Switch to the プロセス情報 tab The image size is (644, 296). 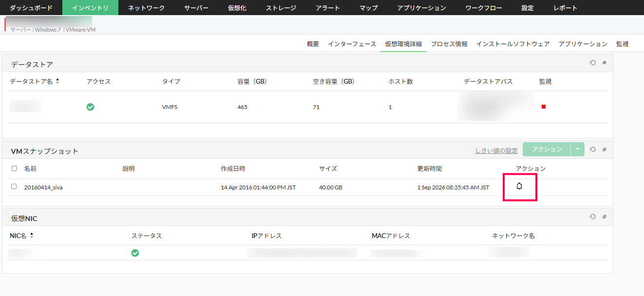(449, 44)
